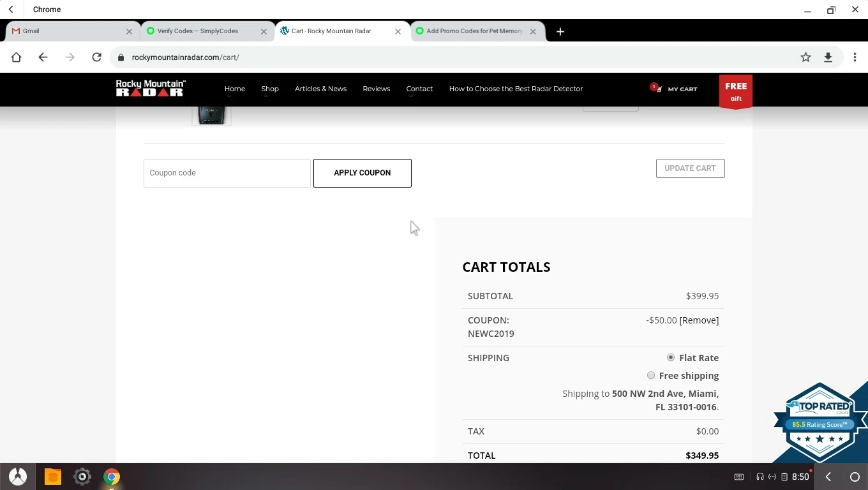Click the taskbar circle home button
This screenshot has height=490, width=868.
[x=855, y=477]
